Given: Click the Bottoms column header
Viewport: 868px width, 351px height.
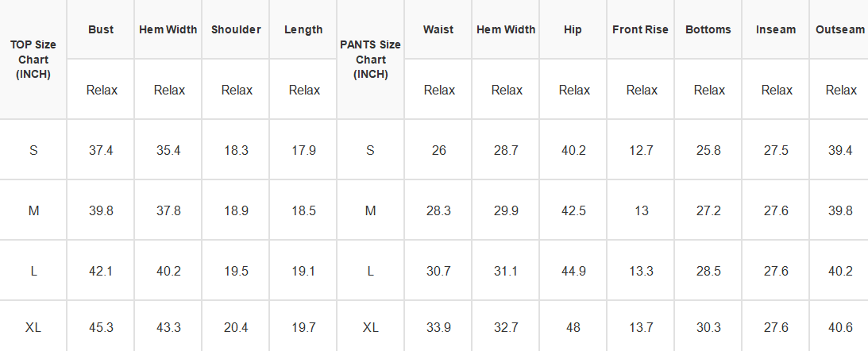Looking at the screenshot, I should tap(708, 29).
